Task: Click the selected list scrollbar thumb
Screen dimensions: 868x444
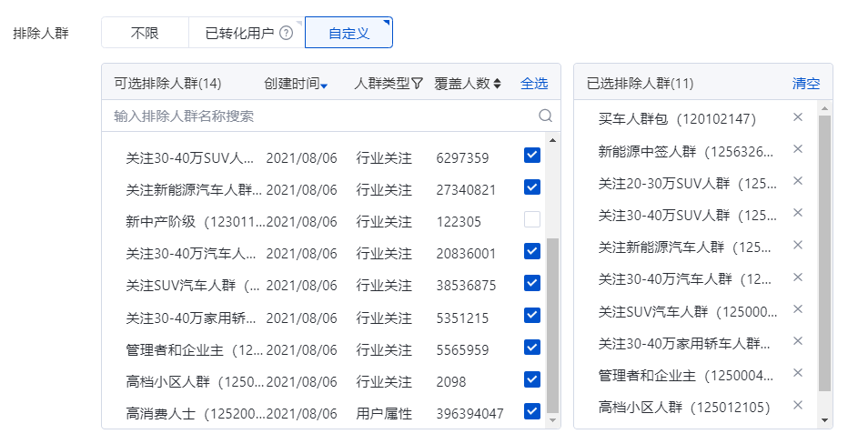Action: coord(824,254)
